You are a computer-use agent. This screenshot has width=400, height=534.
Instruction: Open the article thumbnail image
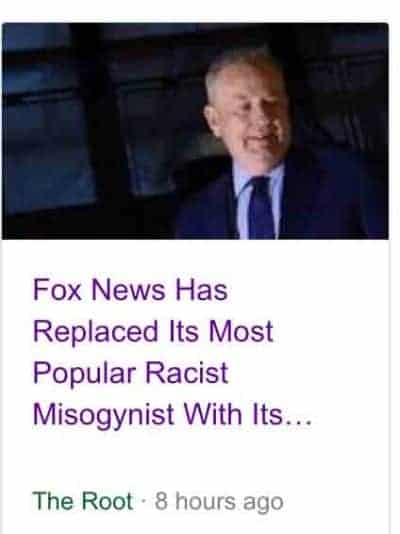click(195, 131)
